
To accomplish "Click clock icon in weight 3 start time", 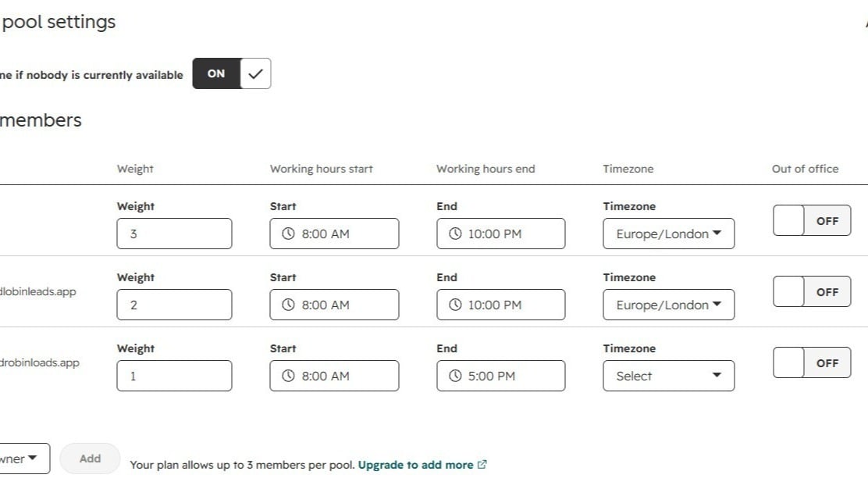I will tap(288, 234).
